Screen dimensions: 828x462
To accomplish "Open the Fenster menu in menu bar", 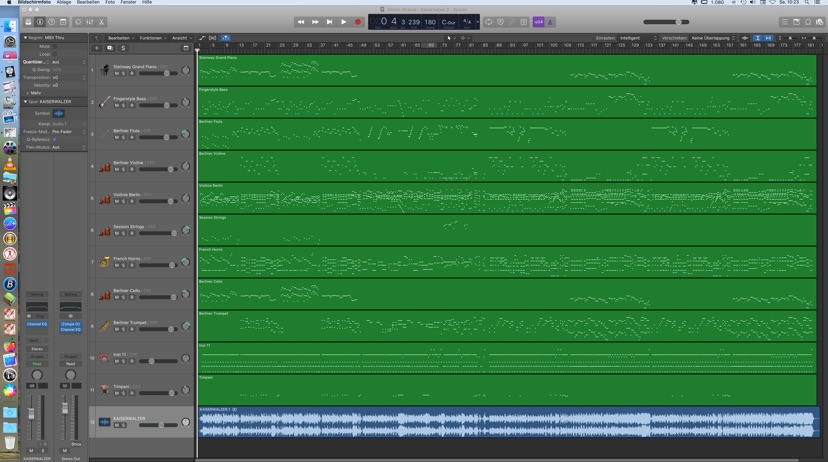I will point(128,3).
